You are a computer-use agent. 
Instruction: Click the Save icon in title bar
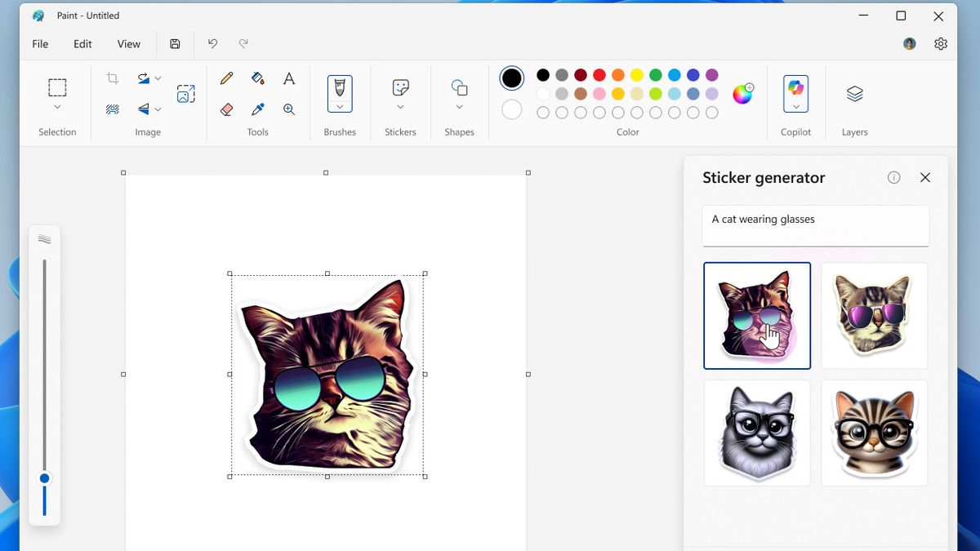tap(175, 44)
